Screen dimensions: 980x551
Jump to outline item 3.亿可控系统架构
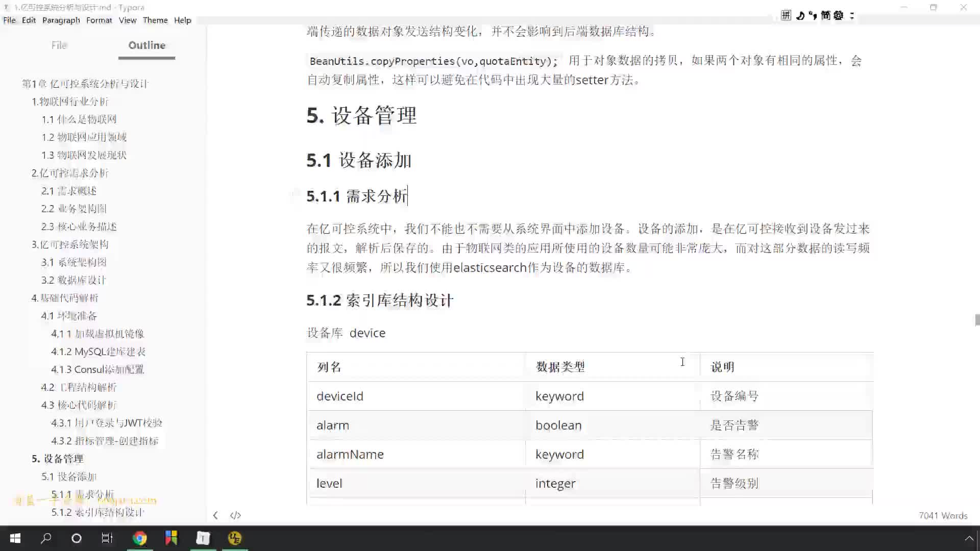(x=70, y=244)
